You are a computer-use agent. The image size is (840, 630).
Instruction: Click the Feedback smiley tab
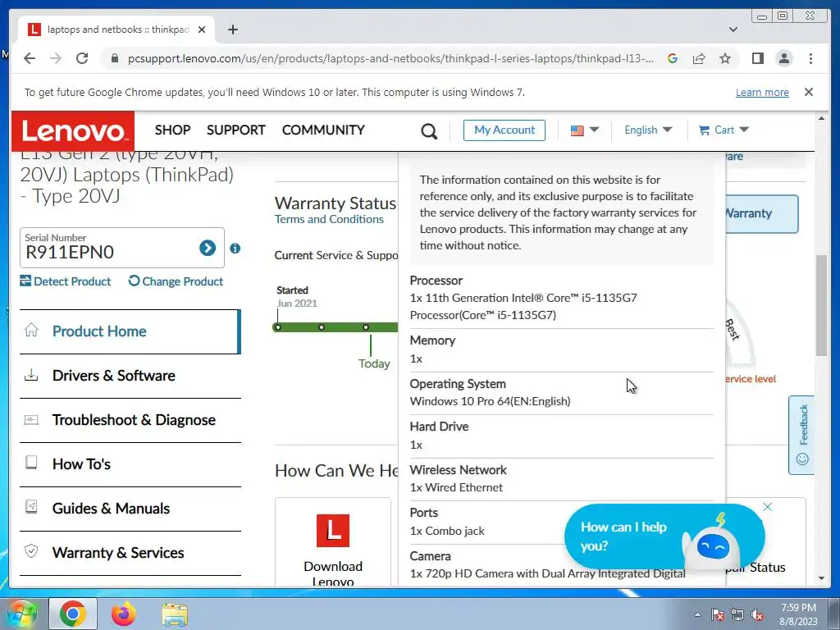pyautogui.click(x=802, y=435)
